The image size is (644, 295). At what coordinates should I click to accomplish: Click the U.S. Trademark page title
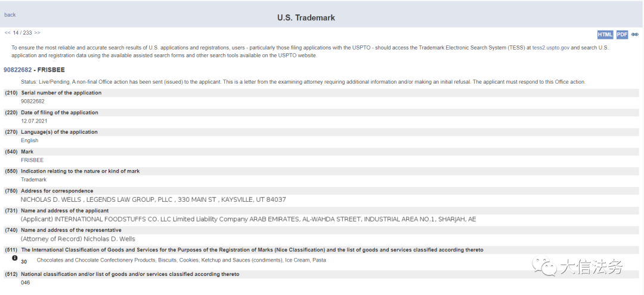click(x=306, y=18)
